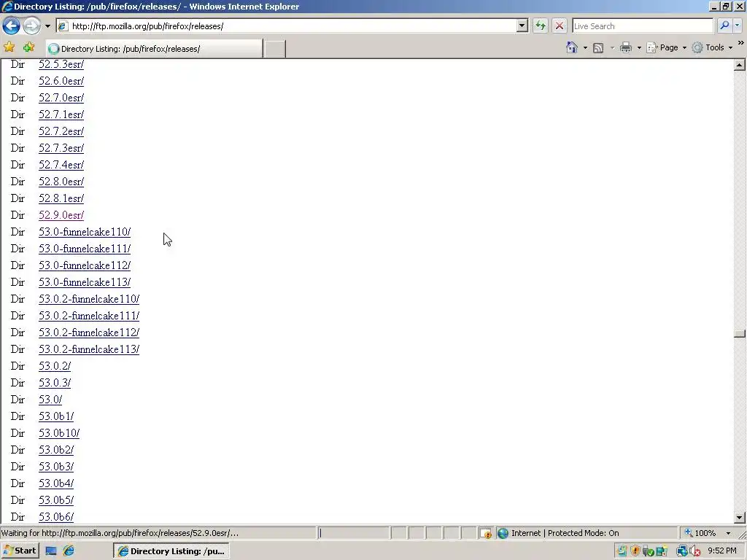The width and height of the screenshot is (747, 560).
Task: Open the 52.6.0esr/ directory link
Action: point(61,81)
